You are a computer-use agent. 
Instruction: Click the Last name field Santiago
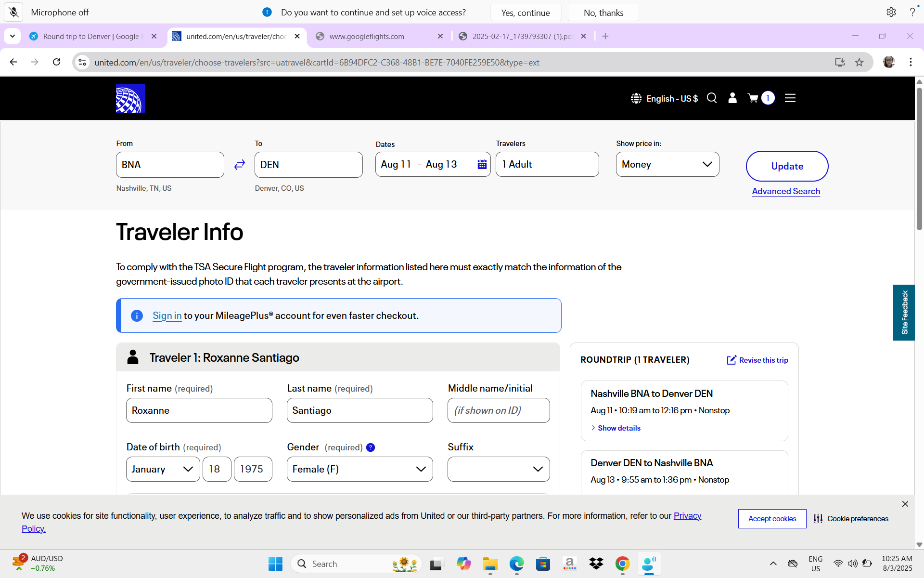[359, 410]
